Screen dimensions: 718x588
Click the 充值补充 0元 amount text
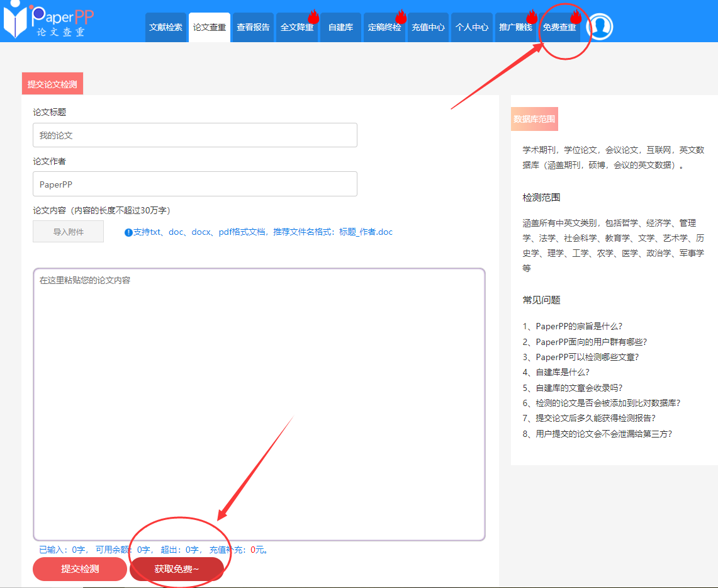click(238, 550)
